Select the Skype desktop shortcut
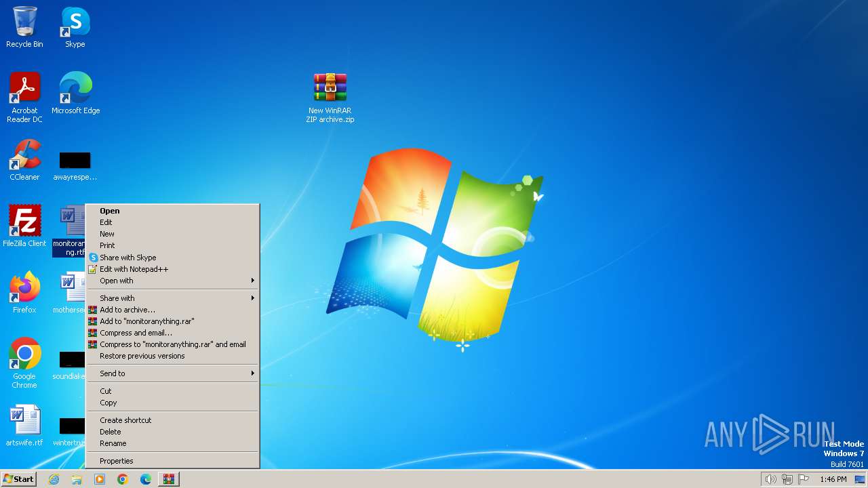The width and height of the screenshot is (868, 488). (75, 27)
